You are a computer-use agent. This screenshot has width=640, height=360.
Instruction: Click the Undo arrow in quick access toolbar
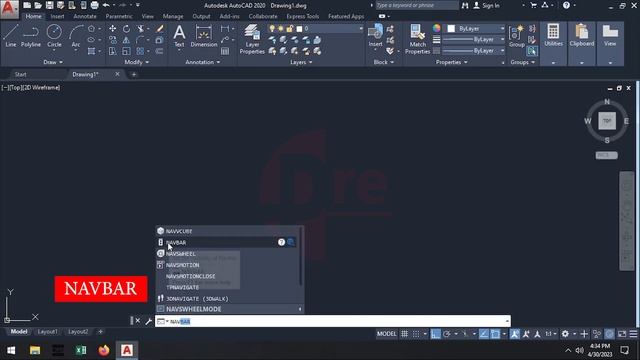(x=106, y=5)
